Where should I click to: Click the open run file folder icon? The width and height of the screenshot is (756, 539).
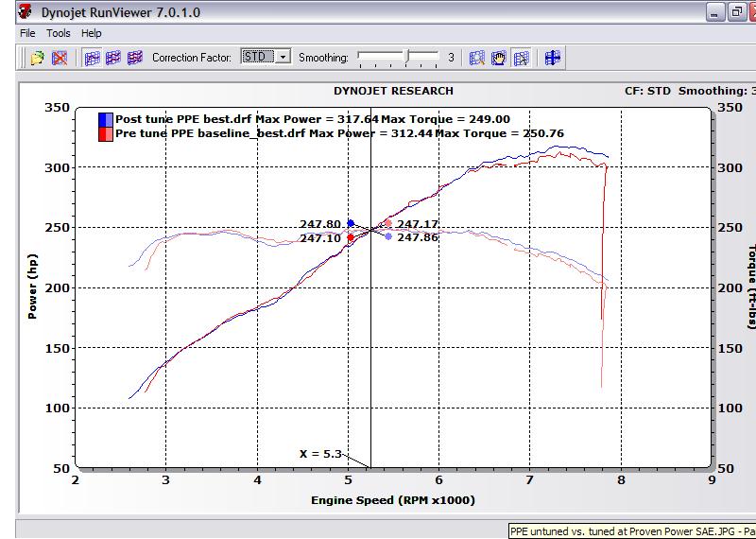37,59
